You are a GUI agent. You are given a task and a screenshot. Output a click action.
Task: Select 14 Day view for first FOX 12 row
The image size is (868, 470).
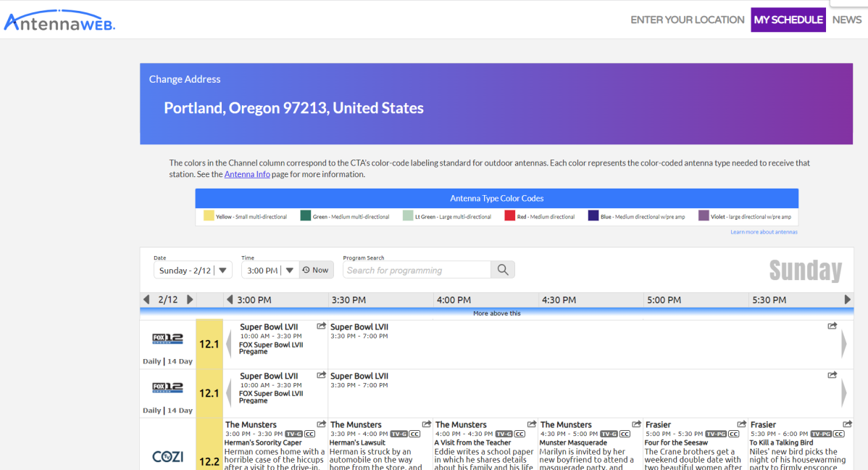coord(180,361)
